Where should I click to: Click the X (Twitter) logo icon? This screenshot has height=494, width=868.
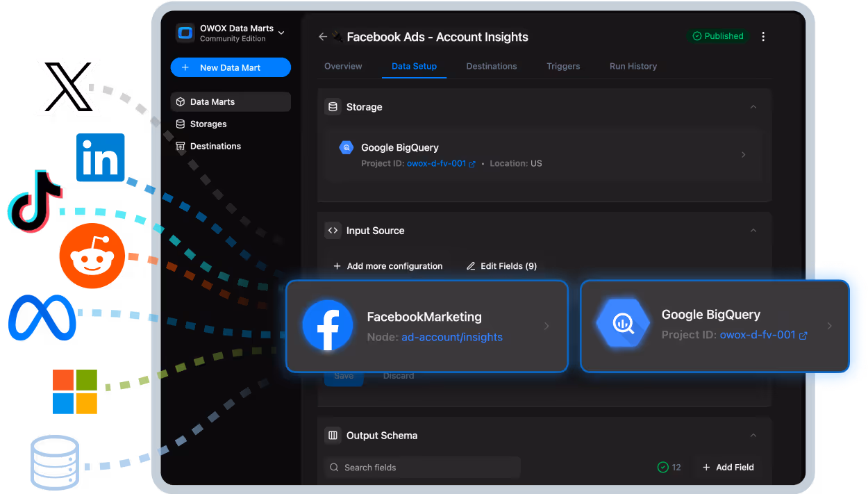[x=68, y=87]
